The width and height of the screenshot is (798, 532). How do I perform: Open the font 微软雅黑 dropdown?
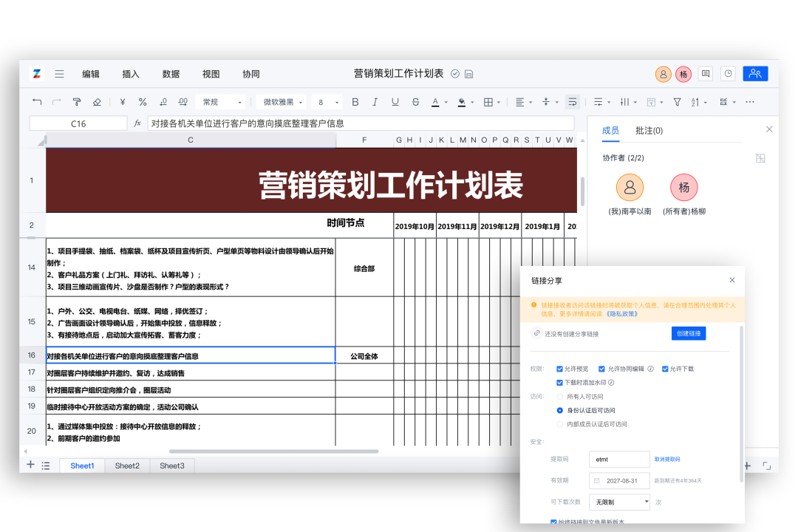[x=282, y=102]
